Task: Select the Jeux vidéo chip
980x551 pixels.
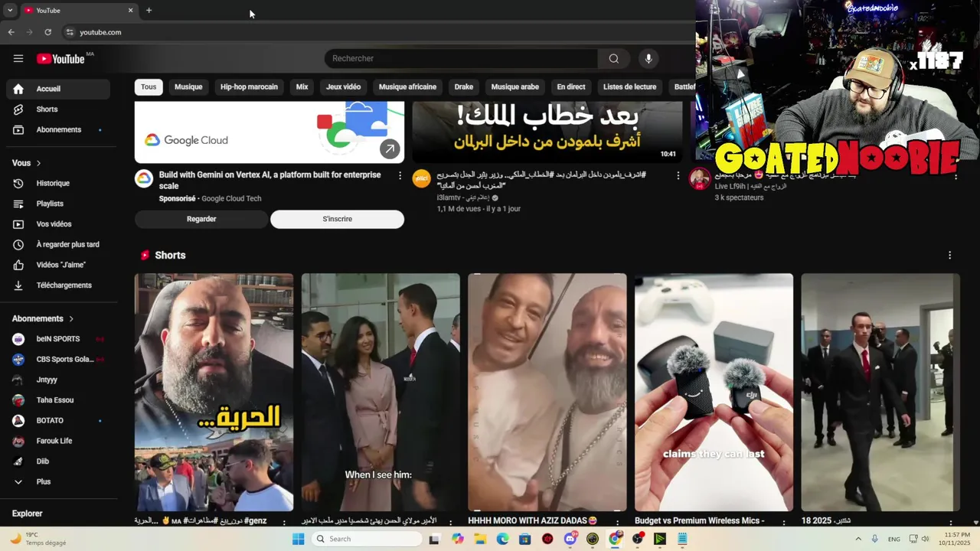Action: click(x=343, y=87)
